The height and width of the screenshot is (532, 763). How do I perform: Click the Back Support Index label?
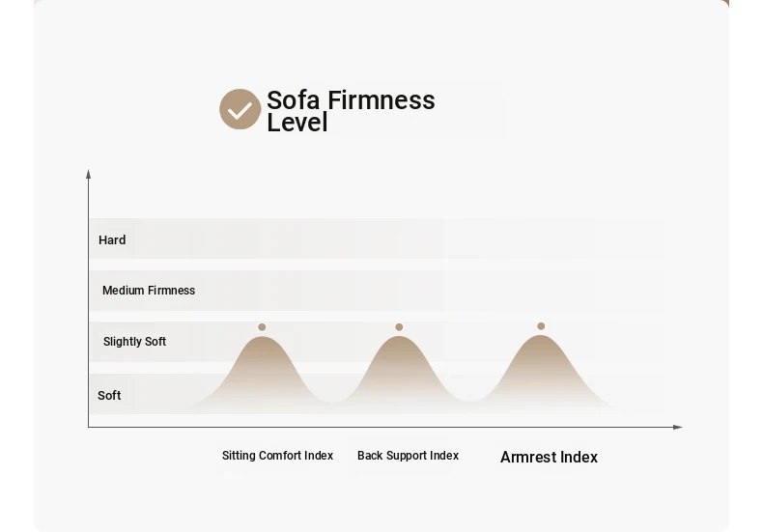[408, 456]
